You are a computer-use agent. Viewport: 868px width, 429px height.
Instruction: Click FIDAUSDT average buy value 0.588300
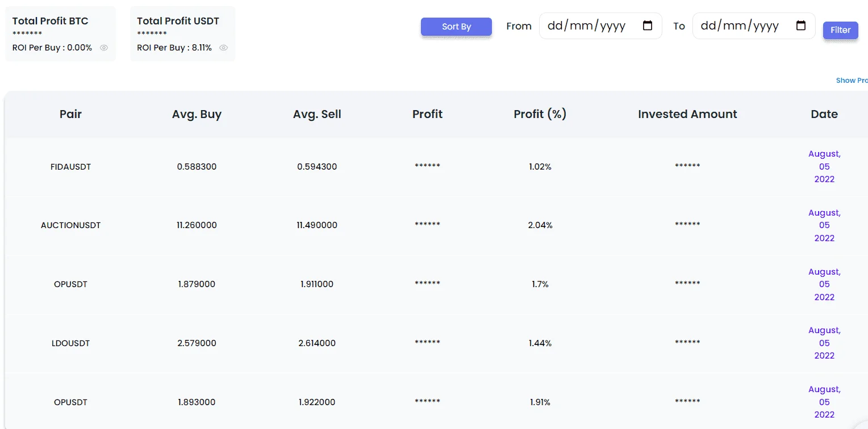(x=197, y=167)
